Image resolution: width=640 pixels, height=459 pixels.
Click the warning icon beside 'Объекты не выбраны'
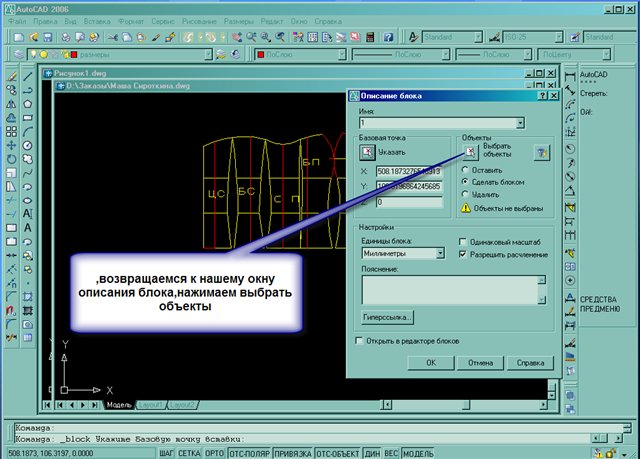(x=465, y=208)
